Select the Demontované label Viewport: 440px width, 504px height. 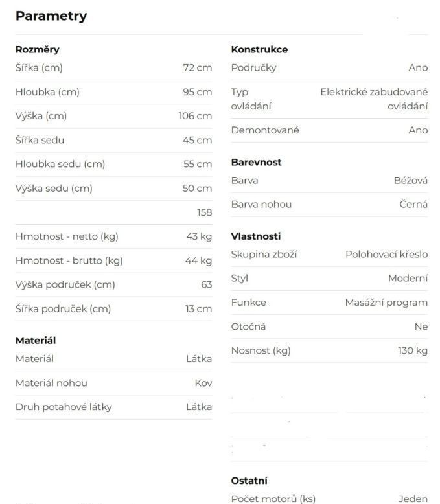point(265,130)
